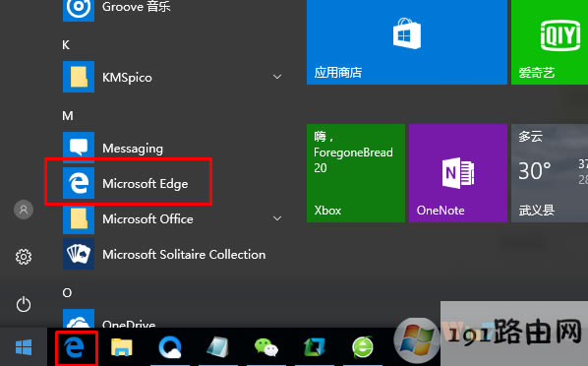This screenshot has width=588, height=366.
Task: Open the Xbox tile
Action: pyautogui.click(x=356, y=173)
